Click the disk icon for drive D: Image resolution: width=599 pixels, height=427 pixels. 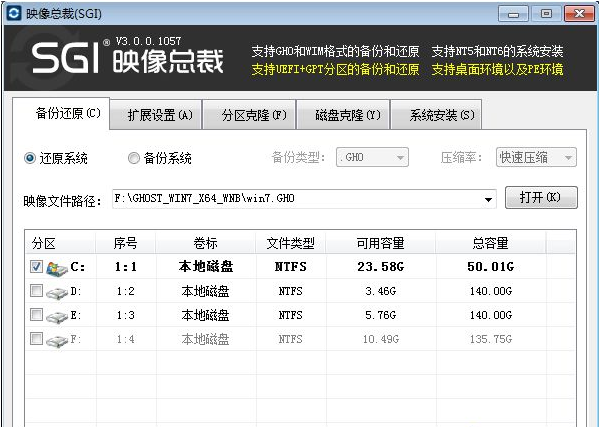(x=57, y=293)
